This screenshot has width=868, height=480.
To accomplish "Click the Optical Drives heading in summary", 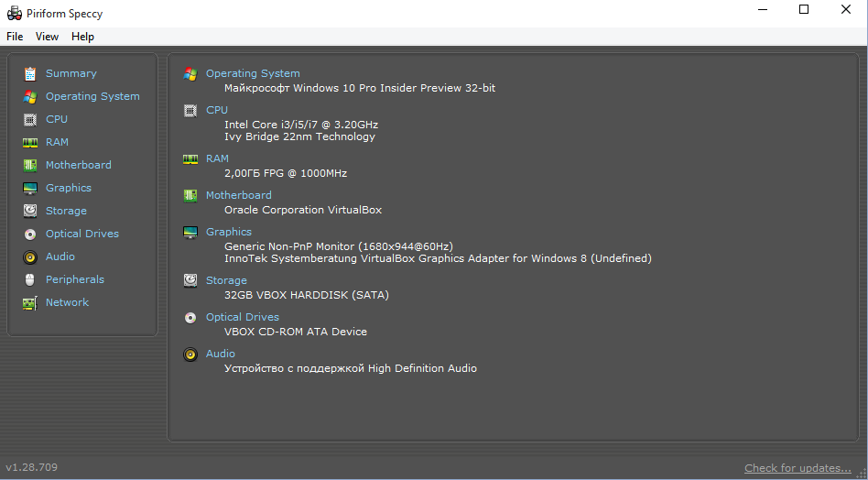I will (243, 317).
